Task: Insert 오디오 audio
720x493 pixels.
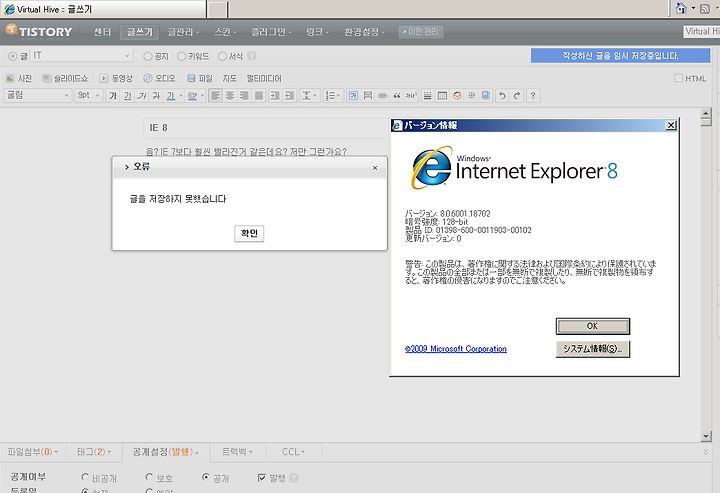Action: tap(159, 78)
